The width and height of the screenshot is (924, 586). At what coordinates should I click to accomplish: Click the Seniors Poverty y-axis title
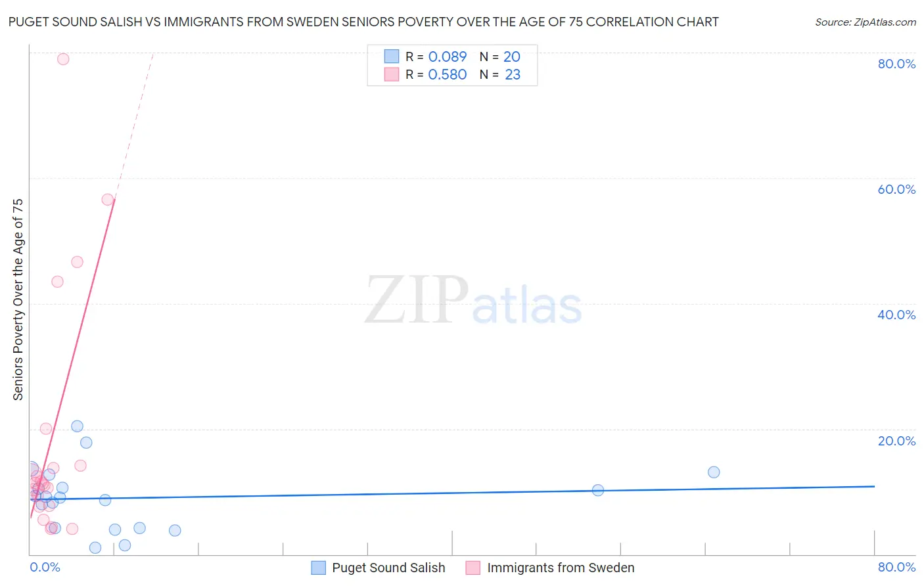point(18,300)
